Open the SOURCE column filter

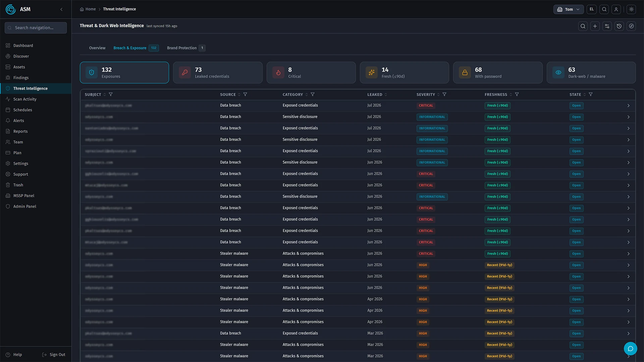[x=245, y=95]
